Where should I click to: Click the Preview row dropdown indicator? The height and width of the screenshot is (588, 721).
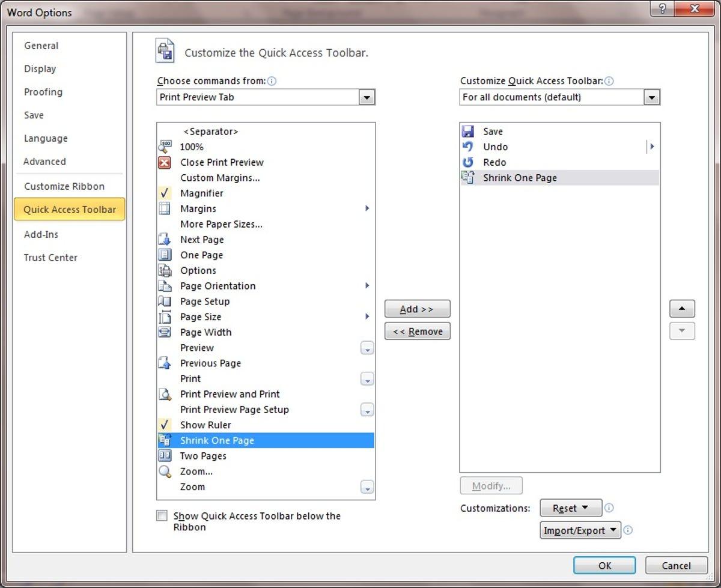pyautogui.click(x=367, y=348)
